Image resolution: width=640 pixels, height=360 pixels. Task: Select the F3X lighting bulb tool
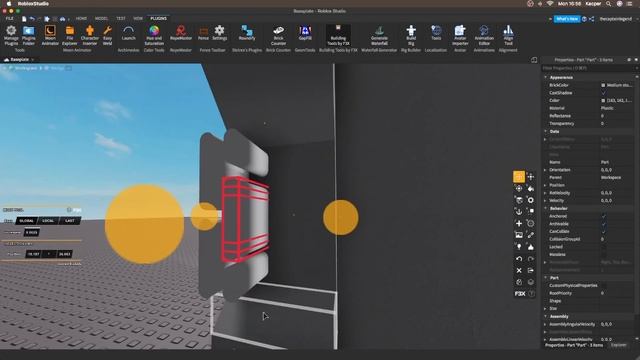[x=519, y=247]
